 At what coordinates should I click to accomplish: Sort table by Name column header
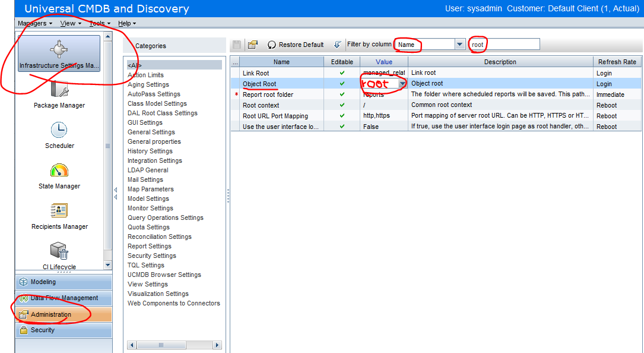281,62
